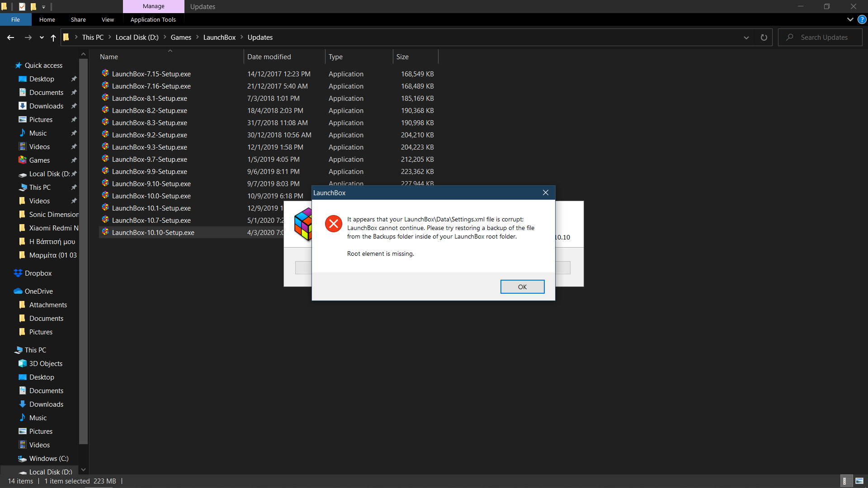This screenshot has width=868, height=488.
Task: Open pinned Games folder icon
Action: coord(23,160)
